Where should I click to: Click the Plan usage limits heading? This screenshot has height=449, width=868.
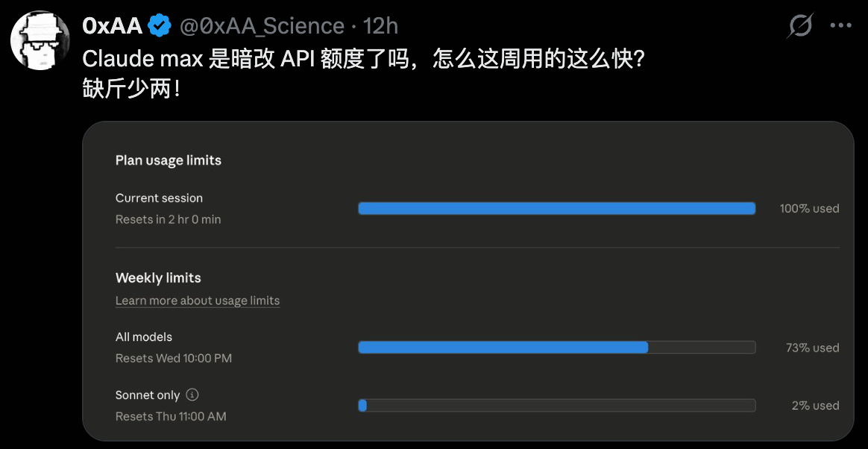tap(169, 160)
